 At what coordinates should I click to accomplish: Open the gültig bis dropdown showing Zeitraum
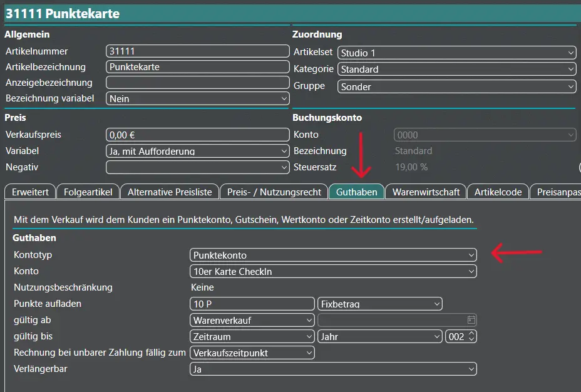tap(252, 336)
